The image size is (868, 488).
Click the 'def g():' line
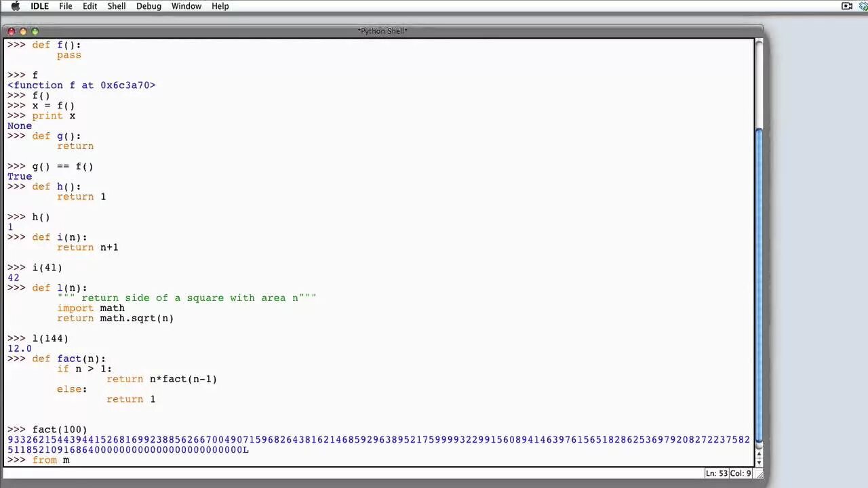click(44, 136)
